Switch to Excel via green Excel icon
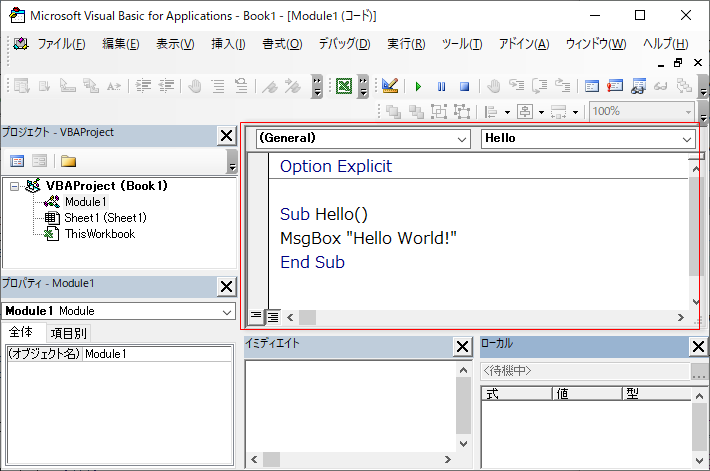Image resolution: width=710 pixels, height=471 pixels. tap(343, 87)
